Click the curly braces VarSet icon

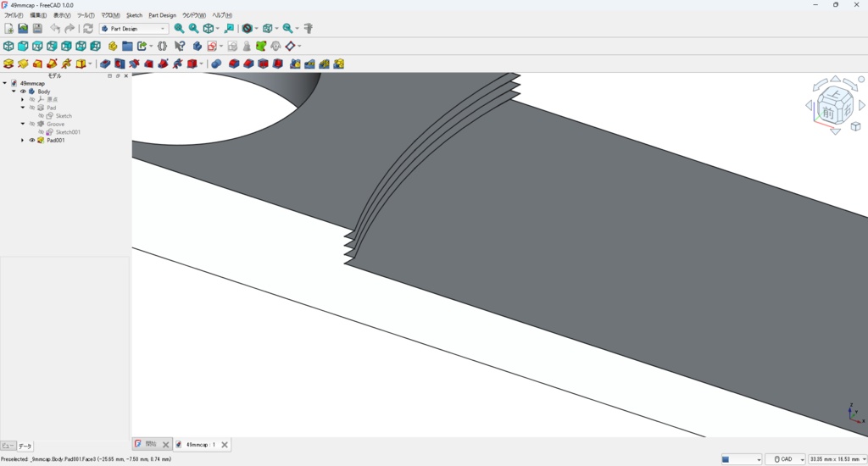pos(162,46)
